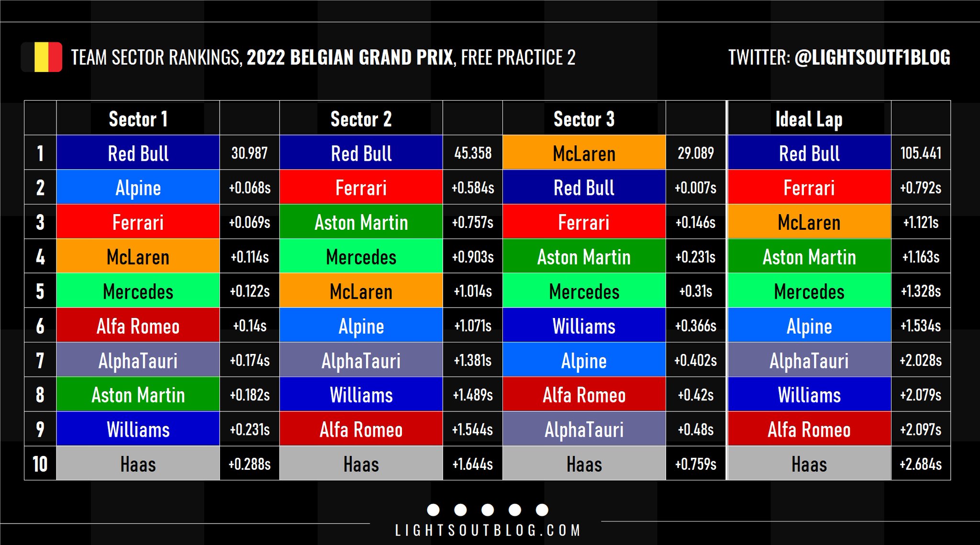Select the Sector 1 column header
980x545 pixels.
pos(138,119)
